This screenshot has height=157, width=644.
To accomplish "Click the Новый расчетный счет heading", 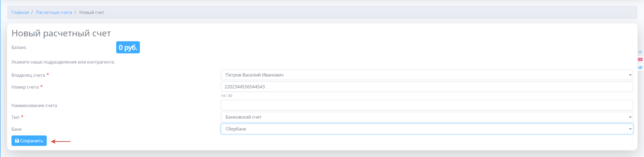I will click(x=61, y=33).
